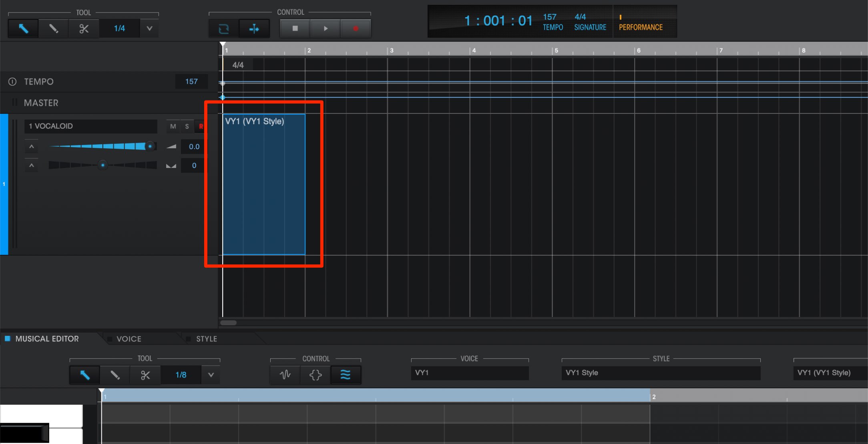Toggle the loop repeat button
This screenshot has width=868, height=444.
click(x=223, y=28)
